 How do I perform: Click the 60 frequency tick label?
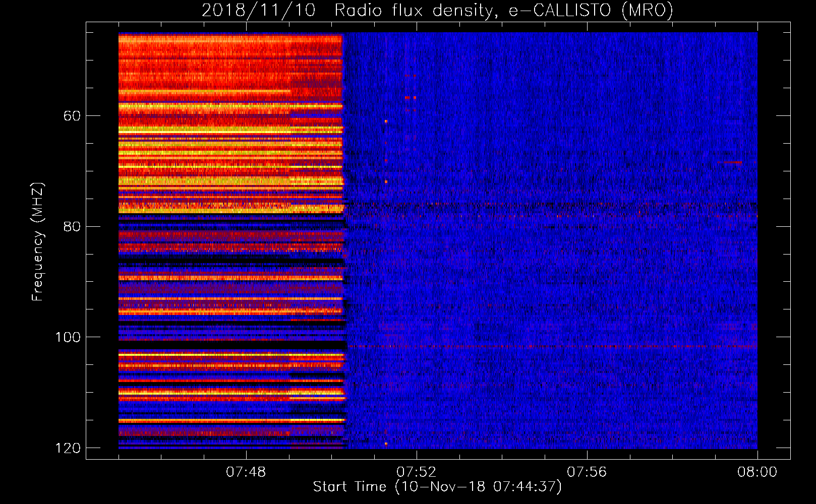pos(72,116)
